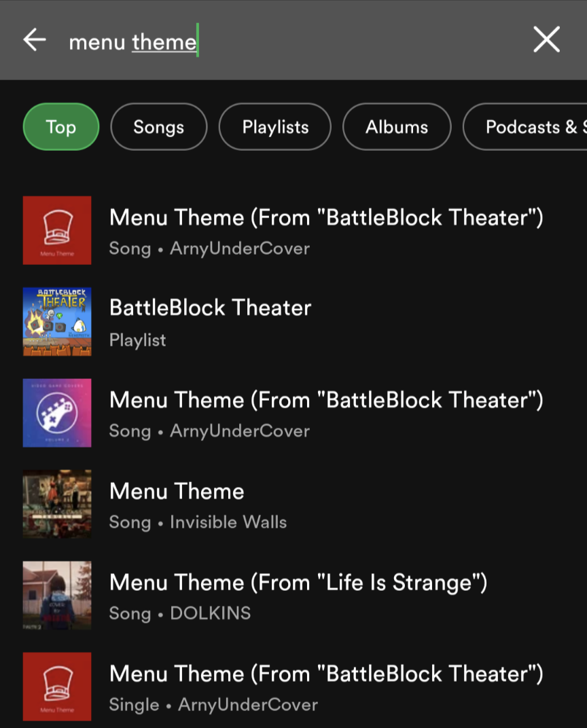The height and width of the screenshot is (728, 587).
Task: Click the "Single • ArnyUnderCover" subtitle
Action: (213, 705)
